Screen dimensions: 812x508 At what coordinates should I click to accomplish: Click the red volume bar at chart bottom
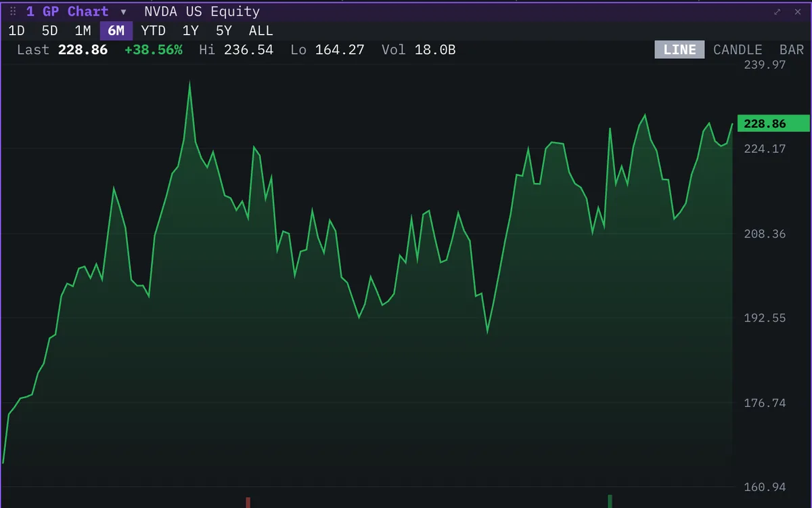248,503
